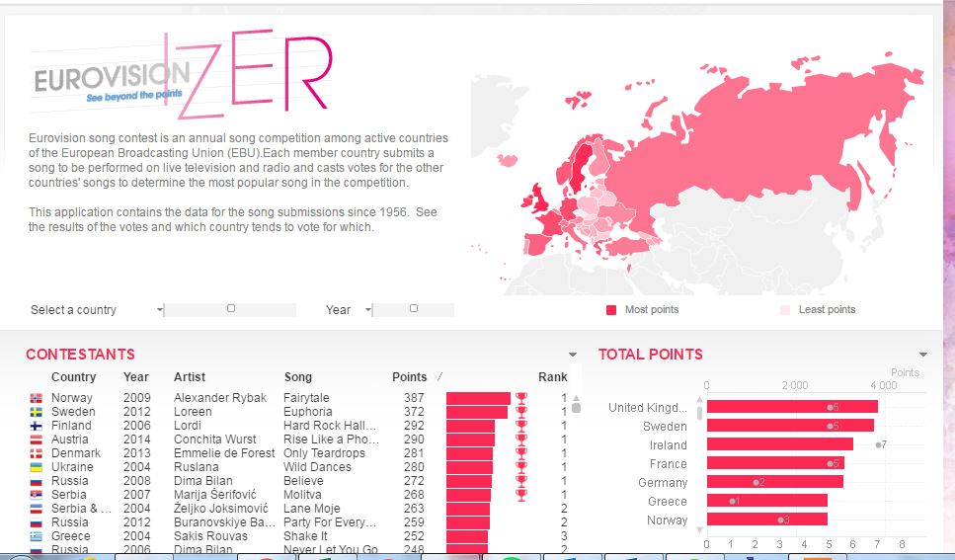Sort table by Year column header
Viewport: 955px width, 560px height.
(136, 377)
